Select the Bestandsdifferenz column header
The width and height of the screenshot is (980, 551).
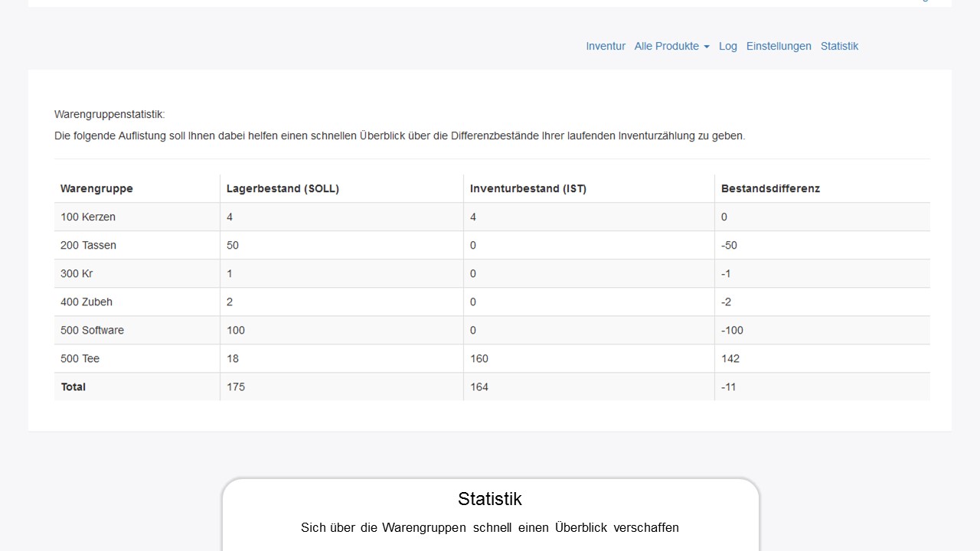click(770, 188)
